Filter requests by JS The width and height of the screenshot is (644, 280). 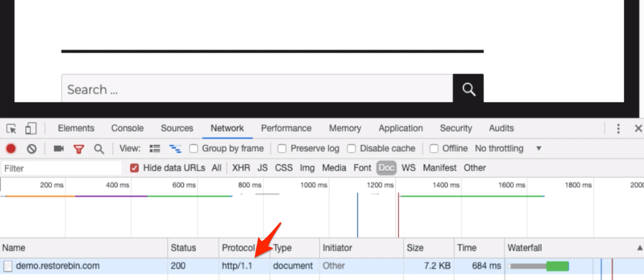[262, 168]
